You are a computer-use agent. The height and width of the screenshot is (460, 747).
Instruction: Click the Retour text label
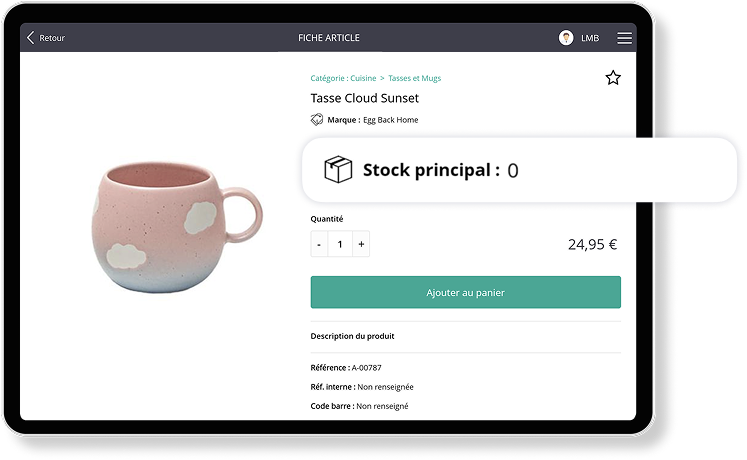click(x=52, y=38)
